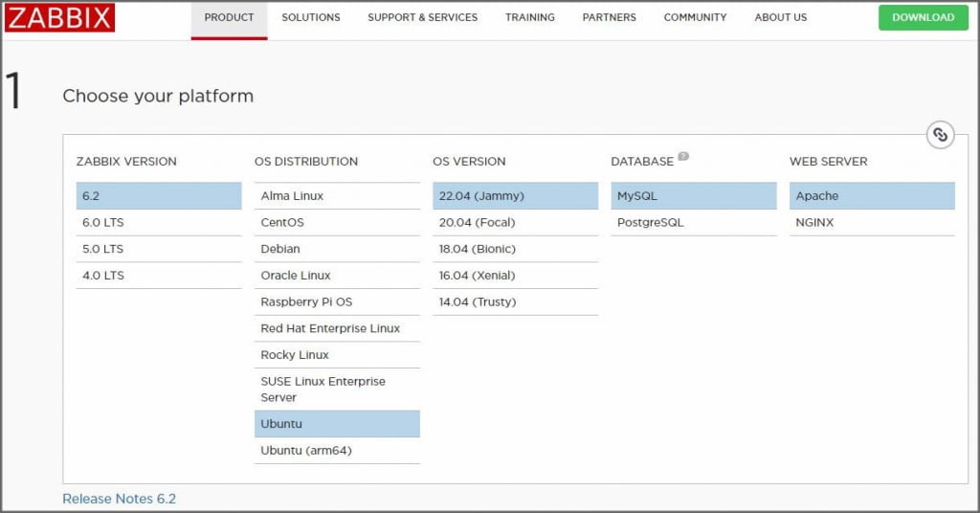Image resolution: width=980 pixels, height=513 pixels.
Task: Click the 'Choose your platform' heading
Action: [x=158, y=96]
